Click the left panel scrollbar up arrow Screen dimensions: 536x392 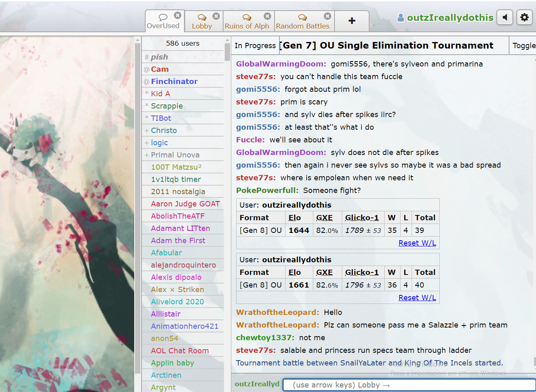(137, 40)
